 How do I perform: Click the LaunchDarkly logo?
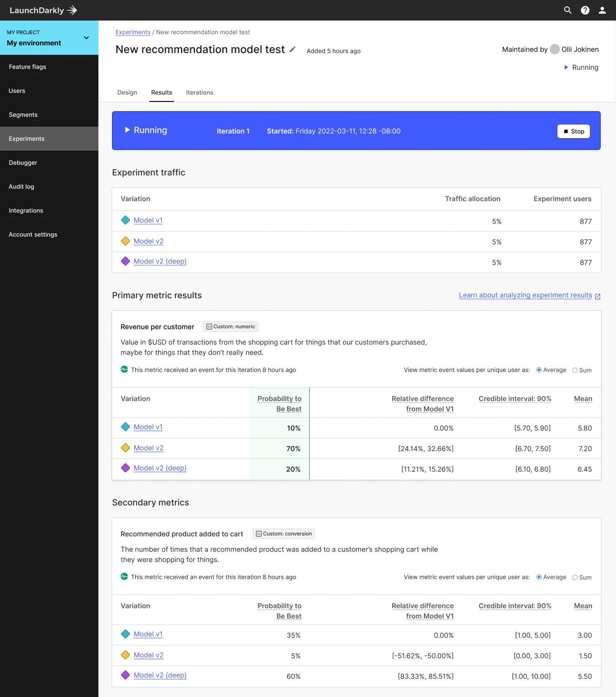(43, 10)
